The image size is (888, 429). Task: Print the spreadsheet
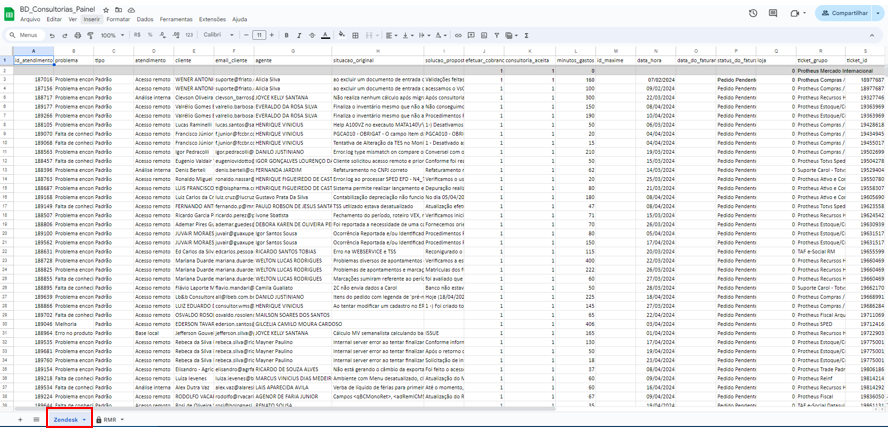78,35
